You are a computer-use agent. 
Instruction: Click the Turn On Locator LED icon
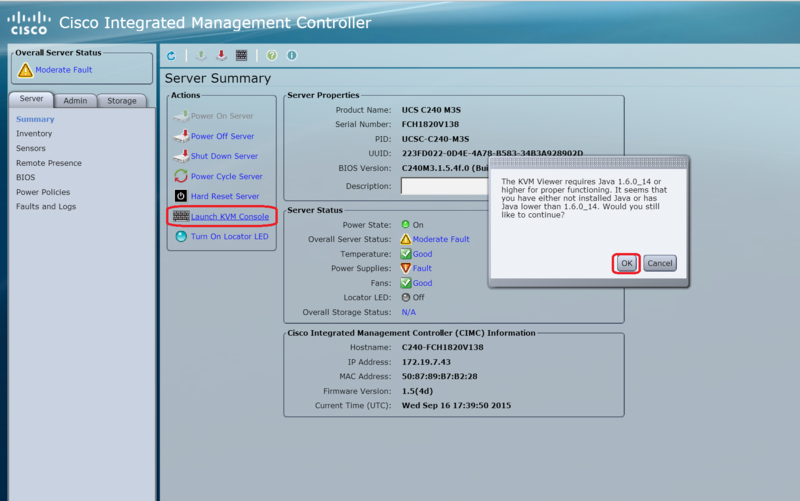pyautogui.click(x=181, y=236)
